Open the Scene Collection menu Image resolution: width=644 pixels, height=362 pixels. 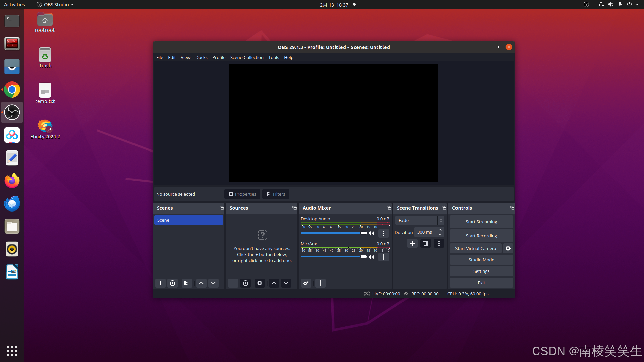click(x=247, y=58)
